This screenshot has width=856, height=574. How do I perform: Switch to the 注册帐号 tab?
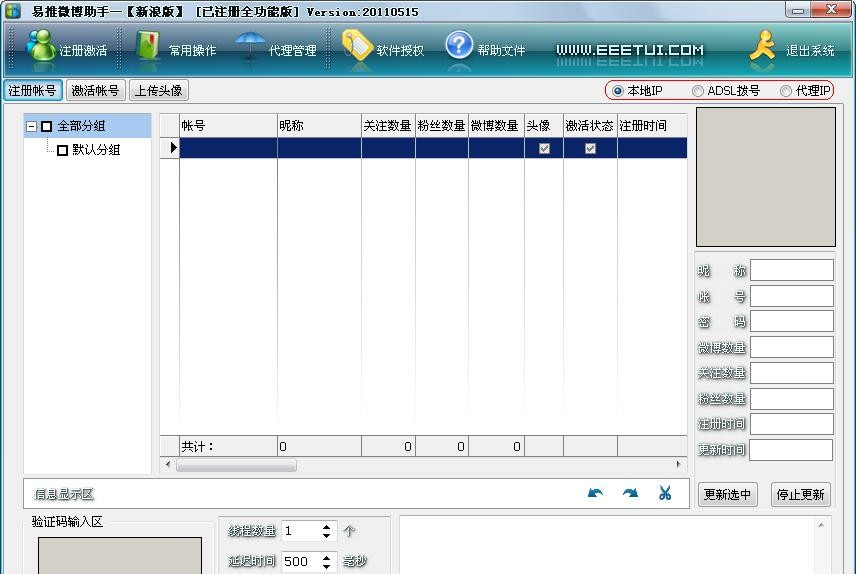(33, 90)
